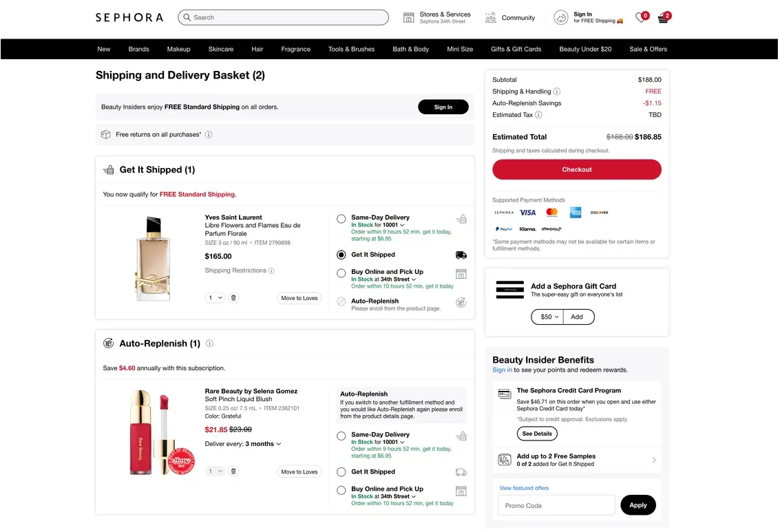Open YSL Libre perfume product thumbnail
This screenshot has height=532, width=778.
pos(154,258)
